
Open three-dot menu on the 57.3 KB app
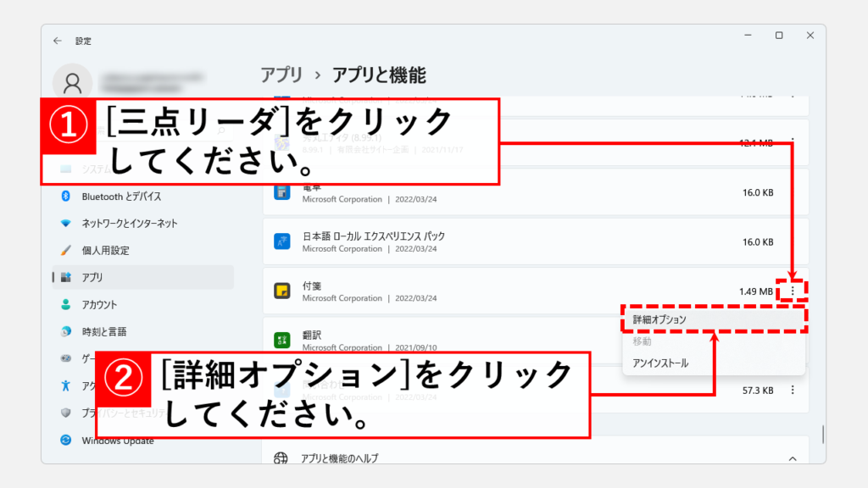(793, 390)
